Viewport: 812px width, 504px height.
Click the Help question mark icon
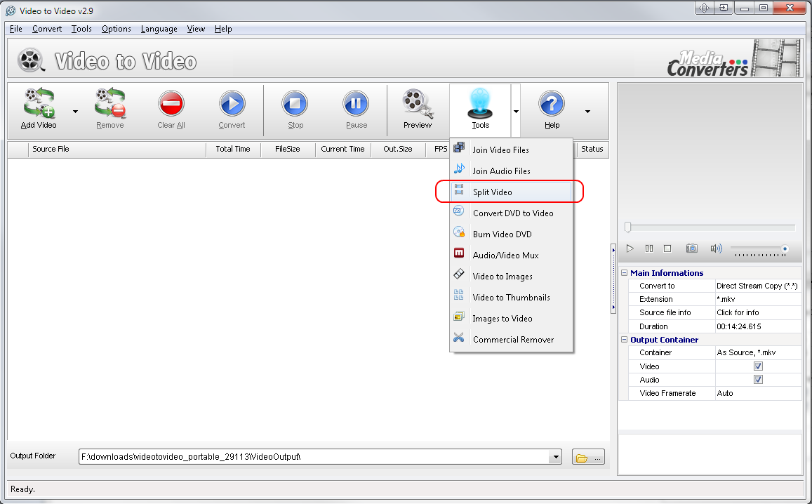click(552, 104)
